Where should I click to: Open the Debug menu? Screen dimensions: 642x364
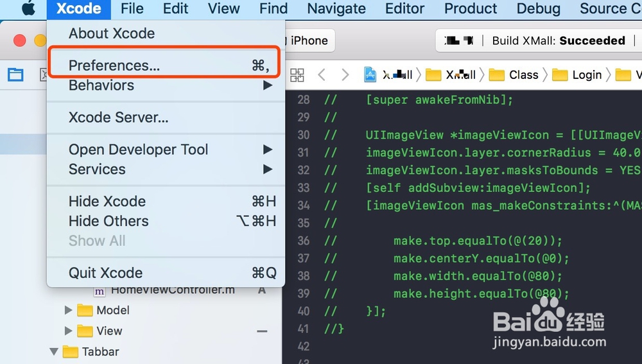pyautogui.click(x=539, y=8)
